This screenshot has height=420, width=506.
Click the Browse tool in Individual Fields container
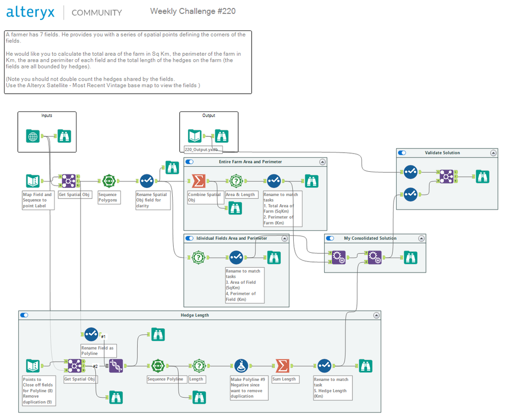point(274,257)
